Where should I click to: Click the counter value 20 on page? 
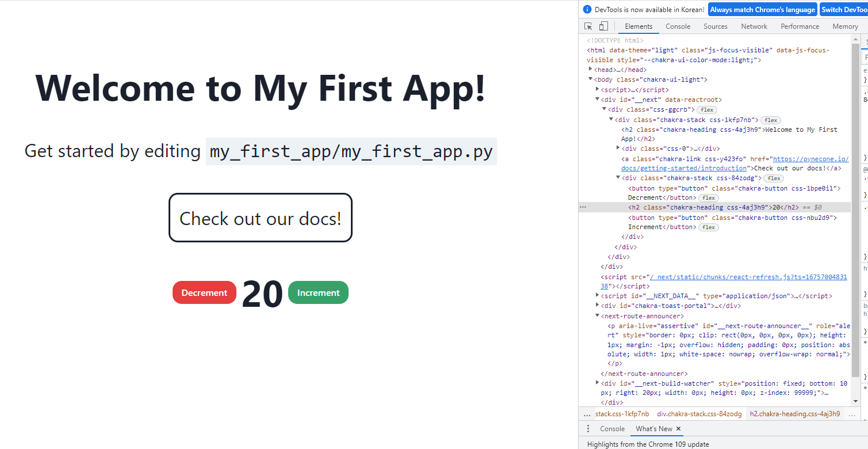click(262, 294)
